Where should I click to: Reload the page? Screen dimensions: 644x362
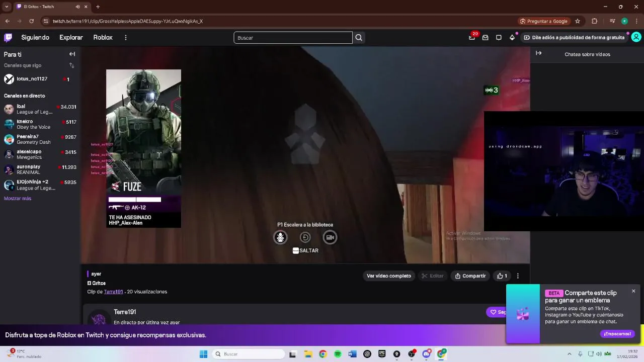(31, 21)
